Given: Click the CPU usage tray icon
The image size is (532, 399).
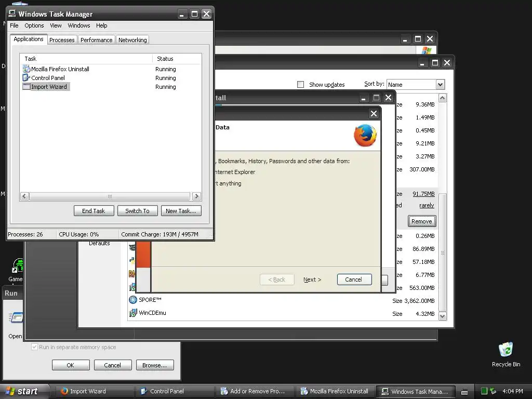Looking at the screenshot, I should click(x=484, y=391).
